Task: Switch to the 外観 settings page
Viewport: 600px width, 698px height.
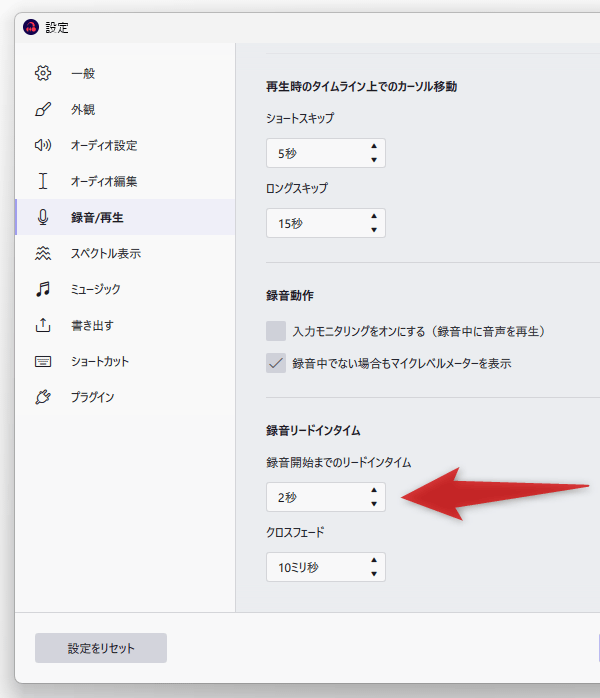Action: [125, 109]
